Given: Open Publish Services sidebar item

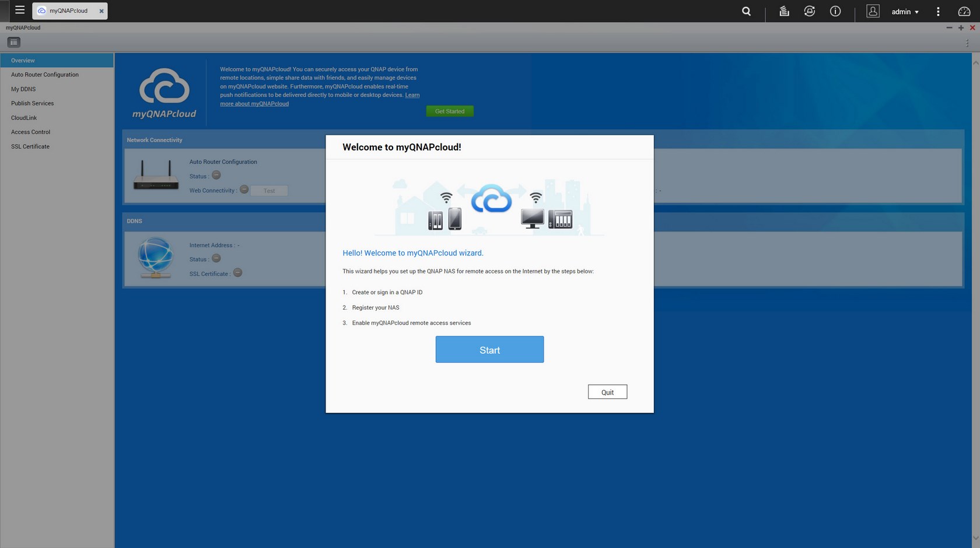Looking at the screenshot, I should [57, 103].
